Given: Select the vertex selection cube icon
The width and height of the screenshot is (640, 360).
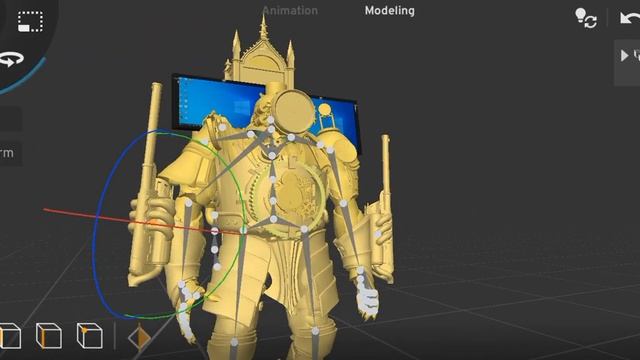Looking at the screenshot, I should click(89, 336).
